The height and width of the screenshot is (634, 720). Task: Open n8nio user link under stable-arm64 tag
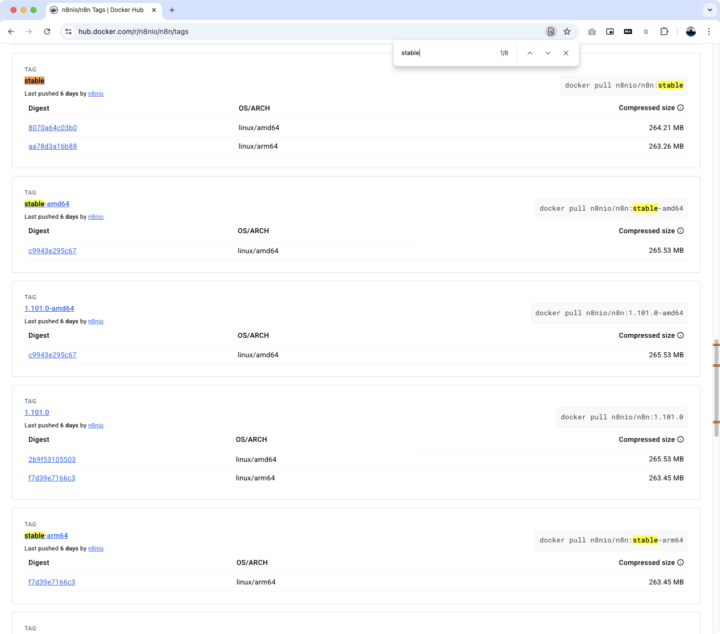pyautogui.click(x=96, y=549)
